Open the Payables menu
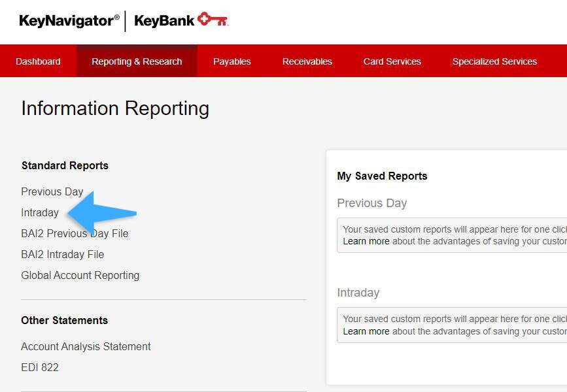Viewport: 567px width, 392px height. (232, 61)
